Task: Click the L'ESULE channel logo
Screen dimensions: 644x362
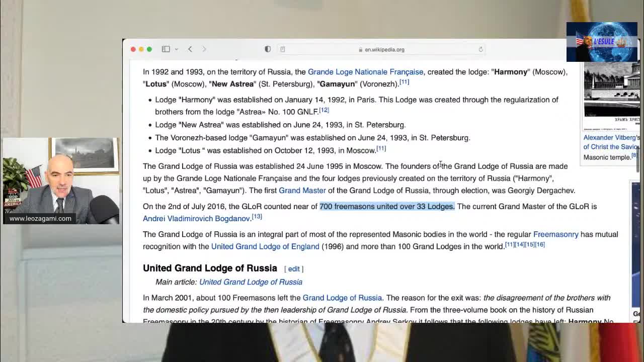Action: pyautogui.click(x=602, y=42)
